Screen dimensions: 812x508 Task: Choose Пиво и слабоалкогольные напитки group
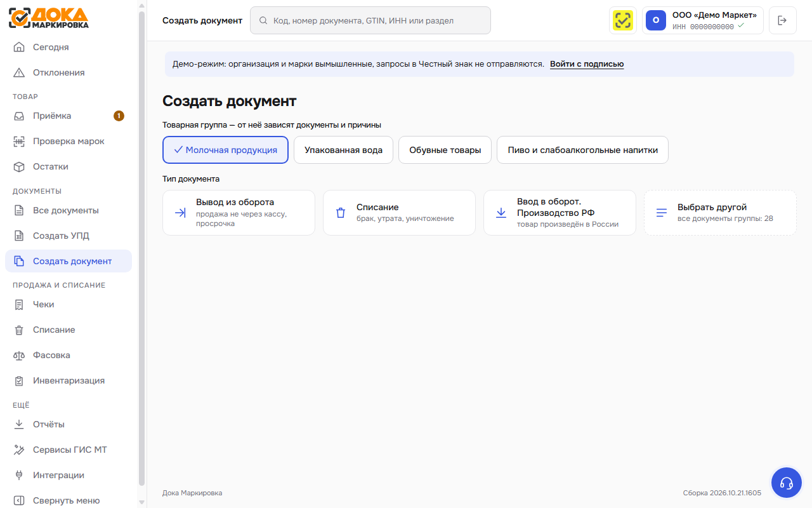click(x=583, y=150)
